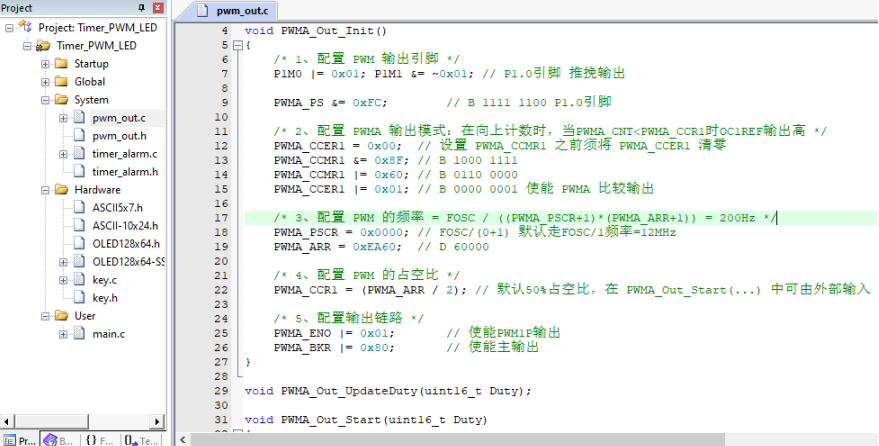Collapse the Hardware group
This screenshot has width=879, height=446.
point(45,190)
